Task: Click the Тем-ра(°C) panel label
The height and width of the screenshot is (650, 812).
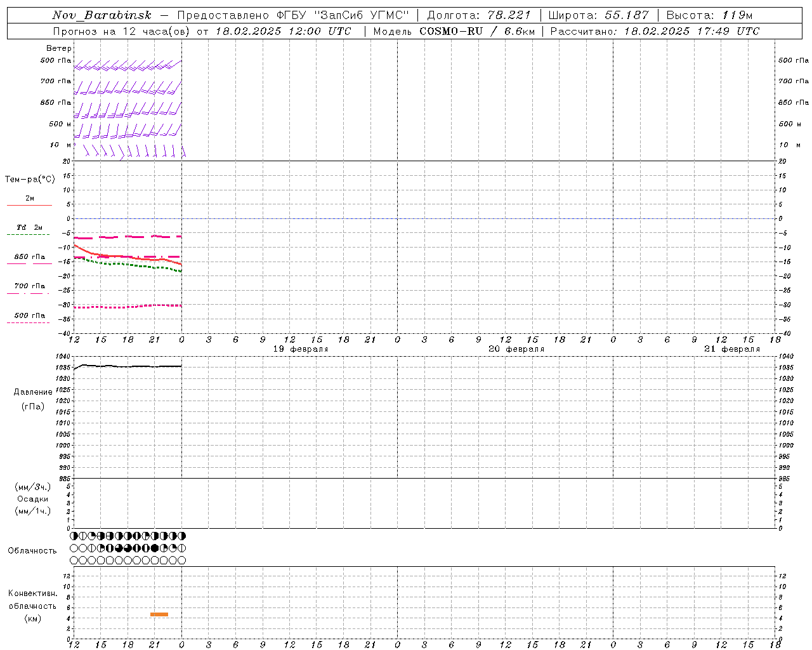Action: 30,180
